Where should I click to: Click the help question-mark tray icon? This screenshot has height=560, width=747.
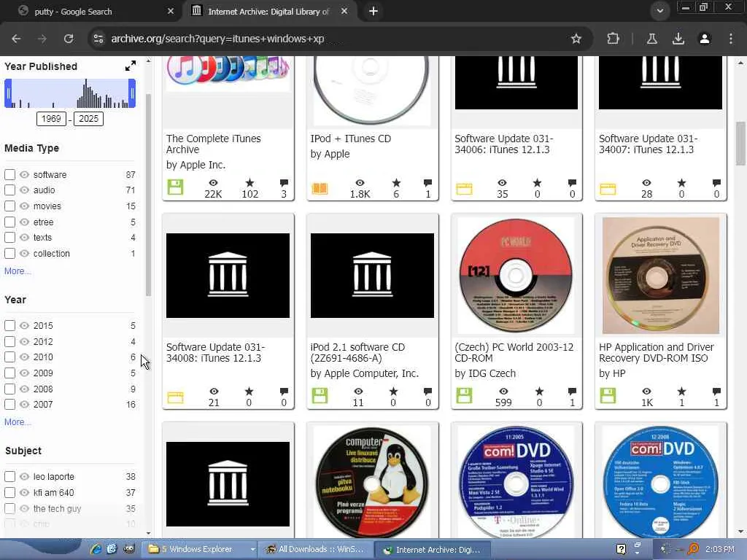pos(622,549)
